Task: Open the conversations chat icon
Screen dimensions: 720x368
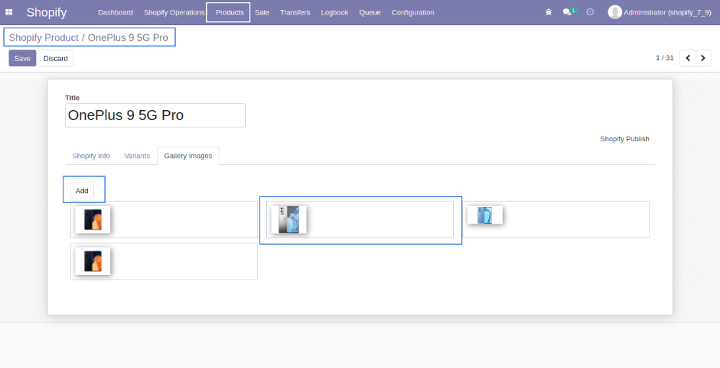Action: coord(568,12)
